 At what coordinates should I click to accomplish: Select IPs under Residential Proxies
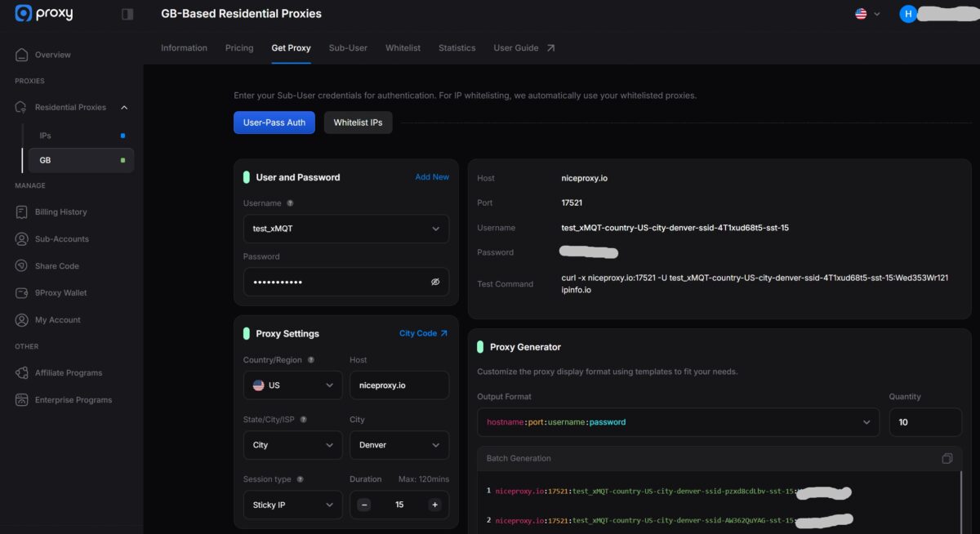82,136
